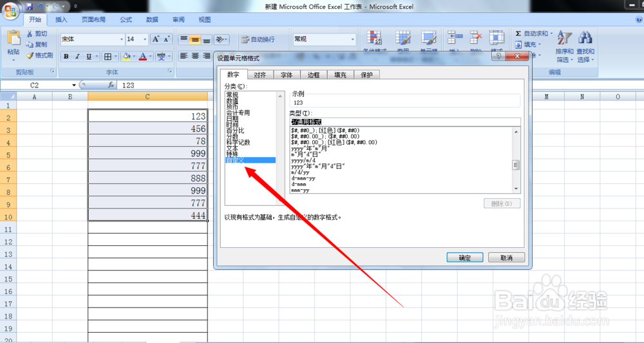Click the AutoSum sigma icon

[518, 33]
